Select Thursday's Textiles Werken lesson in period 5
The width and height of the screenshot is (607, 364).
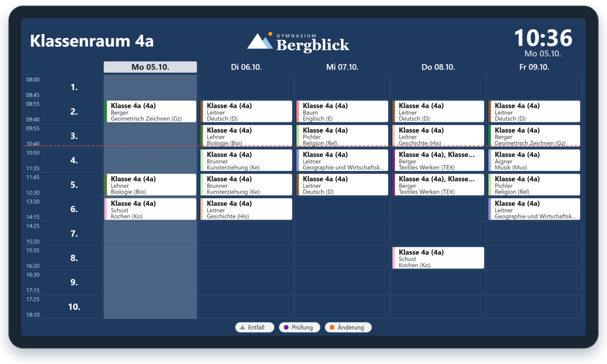[x=438, y=185]
